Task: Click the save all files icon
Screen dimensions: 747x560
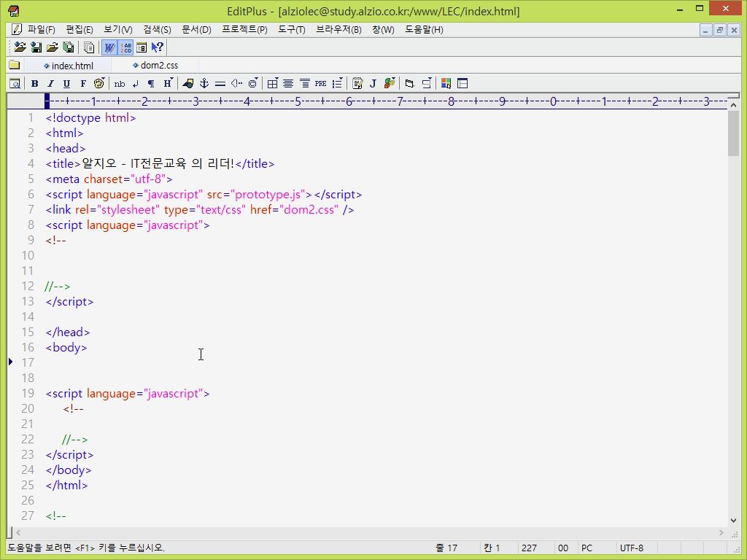Action: tap(69, 47)
